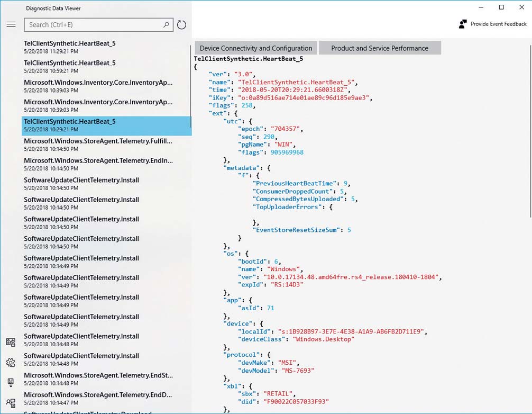Open settings gear icon in sidebar
The width and height of the screenshot is (532, 414).
click(11, 362)
